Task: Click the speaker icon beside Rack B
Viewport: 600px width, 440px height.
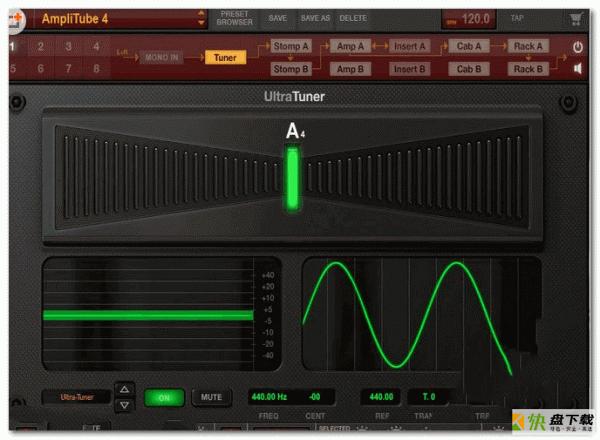Action: [x=578, y=68]
